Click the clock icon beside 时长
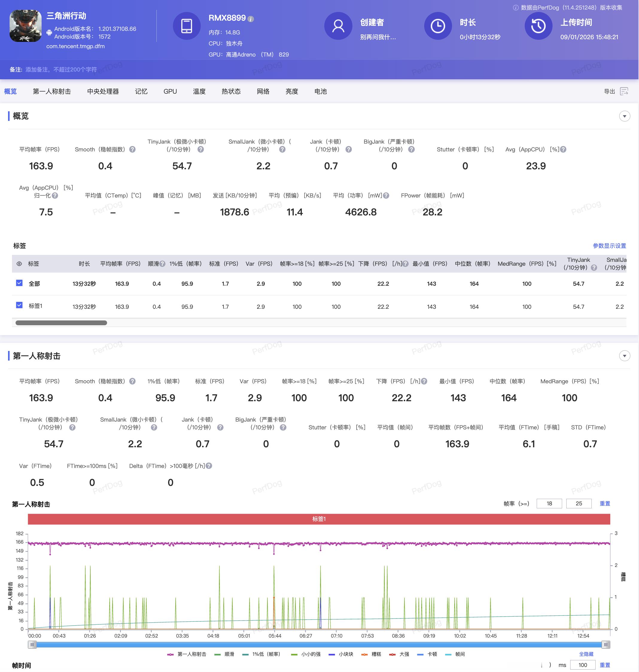639x672 pixels. pyautogui.click(x=438, y=26)
